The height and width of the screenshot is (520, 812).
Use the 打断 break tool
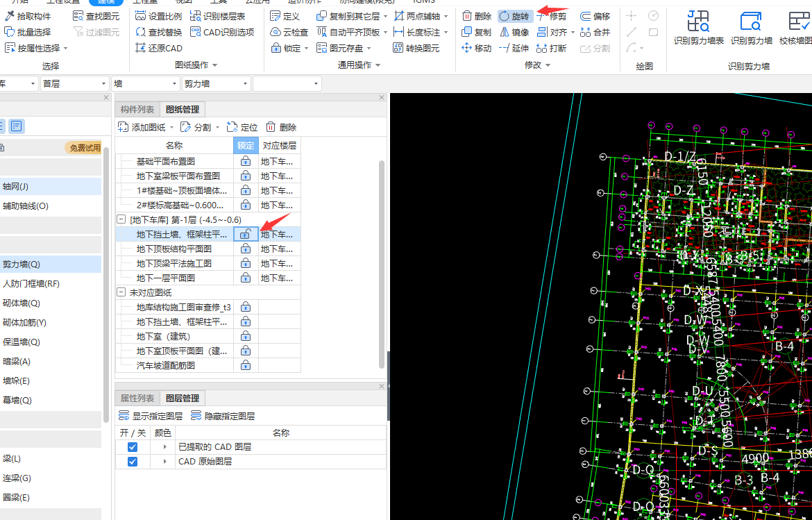tap(552, 48)
